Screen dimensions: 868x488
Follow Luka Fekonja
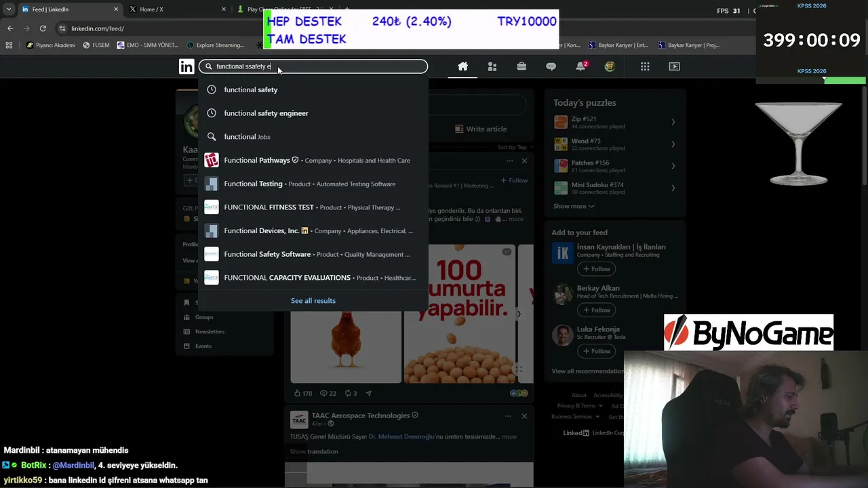(x=596, y=351)
